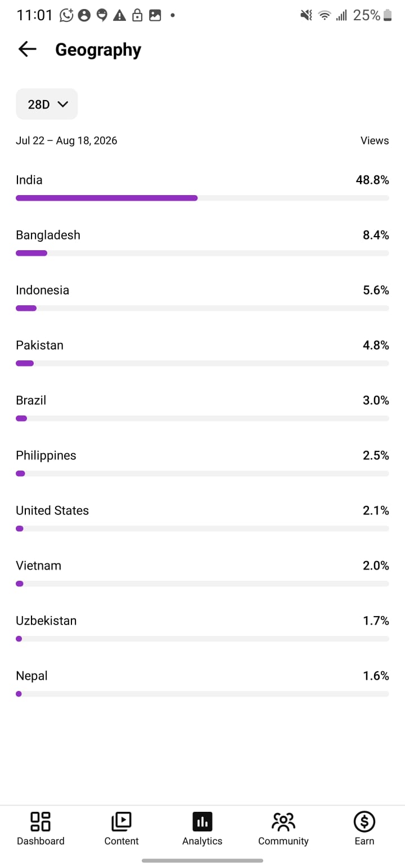The image size is (405, 868).
Task: Tap the United States country label
Action: (52, 510)
